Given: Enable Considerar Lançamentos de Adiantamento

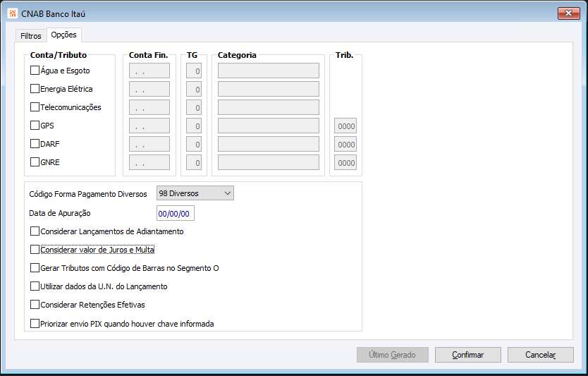Looking at the screenshot, I should pyautogui.click(x=35, y=231).
